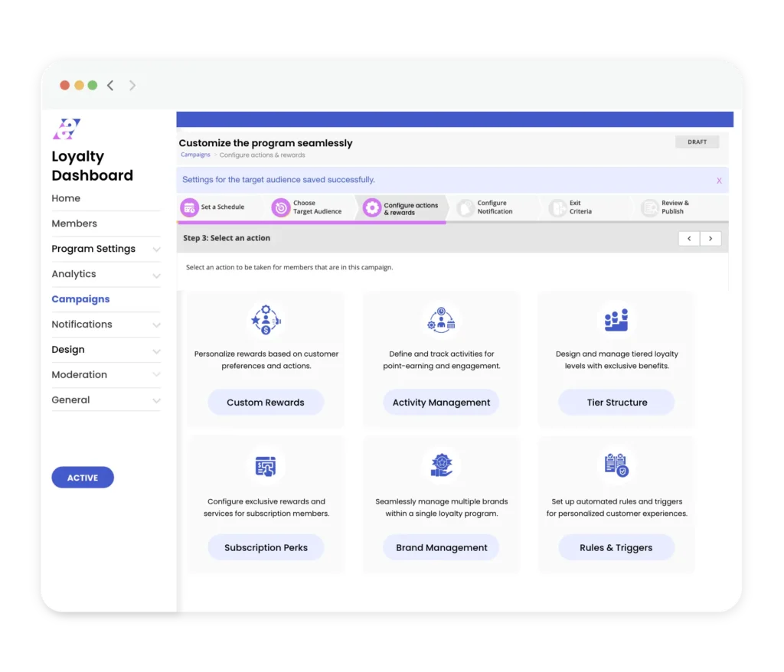Click the Choose Target Audience step icon
Screen dimensions: 784x672
[x=281, y=207]
